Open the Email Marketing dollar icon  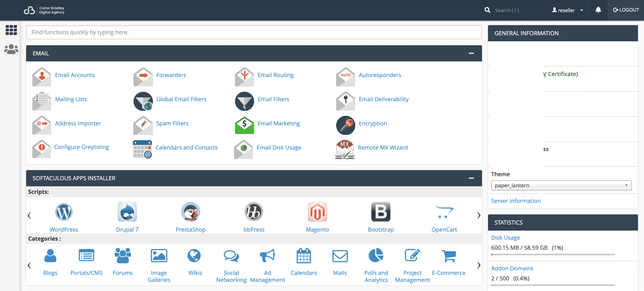click(x=245, y=125)
